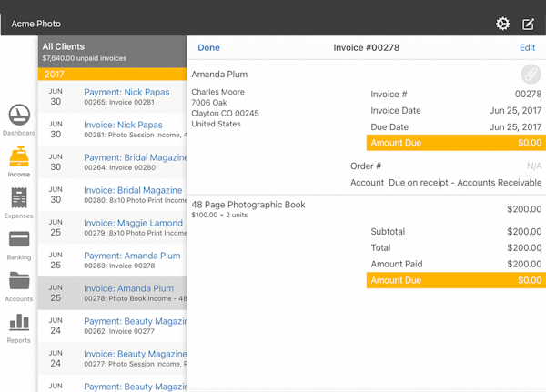Screen dimensions: 546x392
Task: Click the bottom Amount Due $0.00 bar
Action: [456, 280]
